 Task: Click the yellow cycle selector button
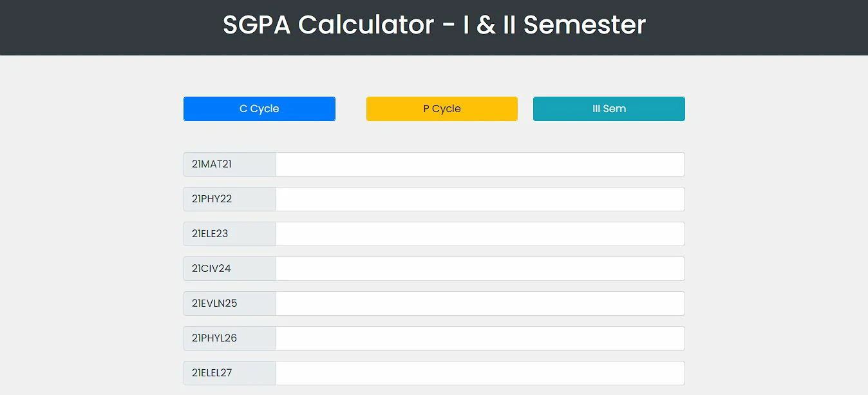442,109
